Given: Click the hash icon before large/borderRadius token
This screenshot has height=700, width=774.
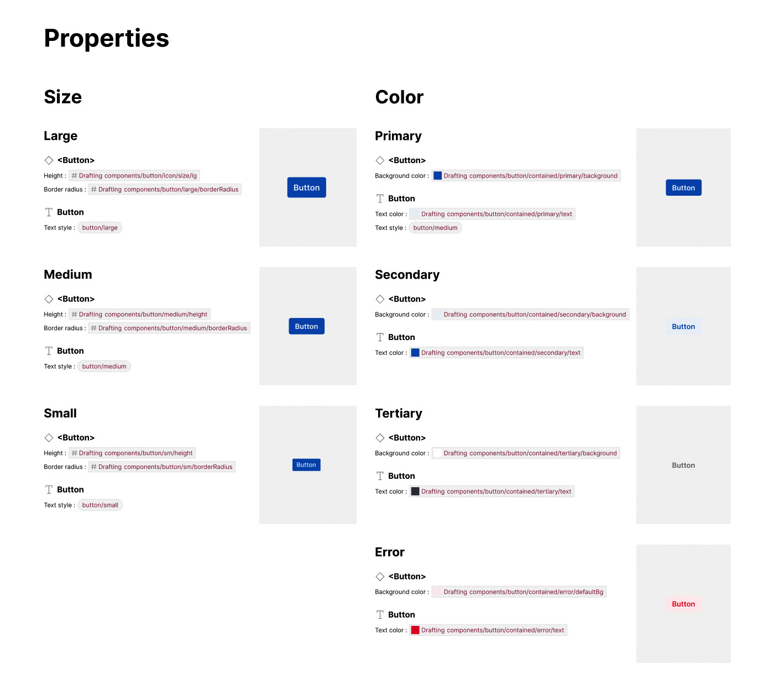Looking at the screenshot, I should point(94,190).
